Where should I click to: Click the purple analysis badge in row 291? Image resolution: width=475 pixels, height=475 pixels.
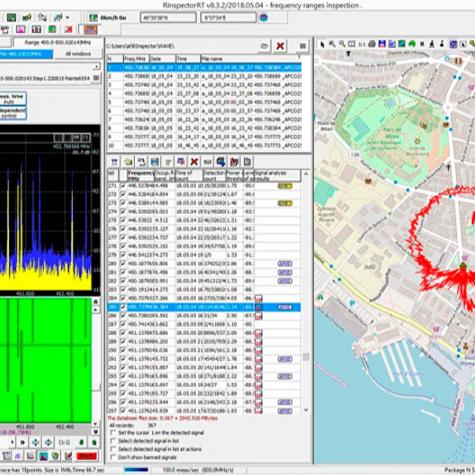click(285, 359)
